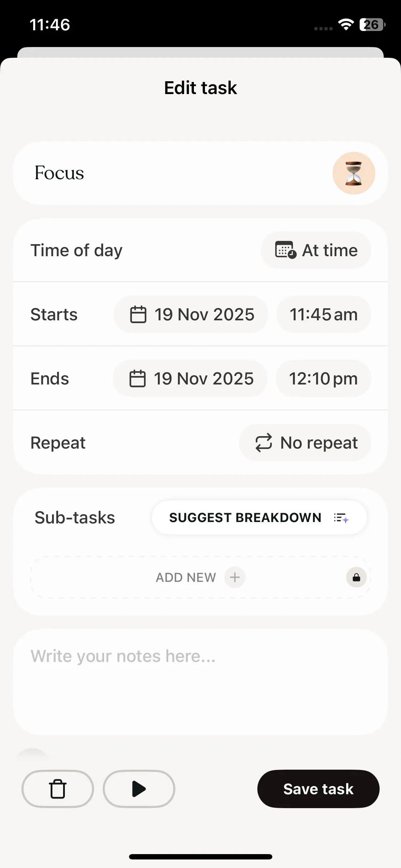
Task: Change the end date 19 Nov 2025
Action: [204, 378]
